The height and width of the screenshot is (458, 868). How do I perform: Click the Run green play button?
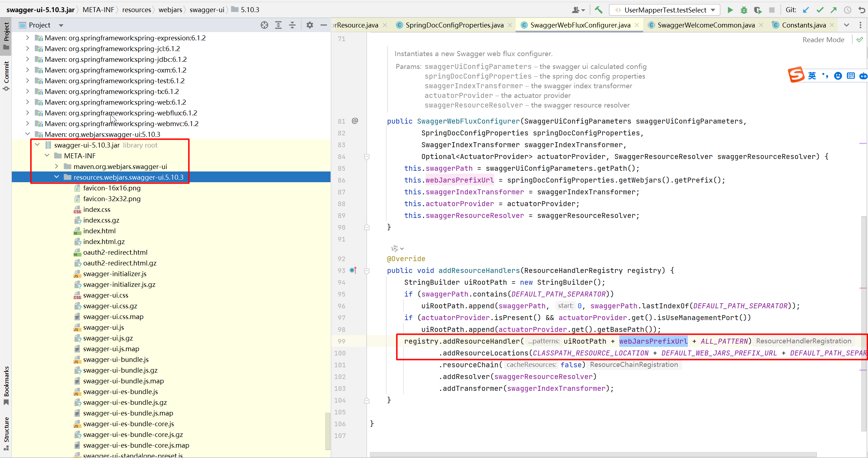(x=730, y=10)
